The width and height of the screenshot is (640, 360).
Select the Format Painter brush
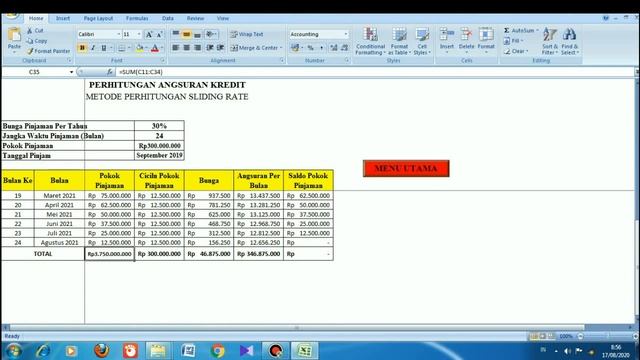pos(30,51)
